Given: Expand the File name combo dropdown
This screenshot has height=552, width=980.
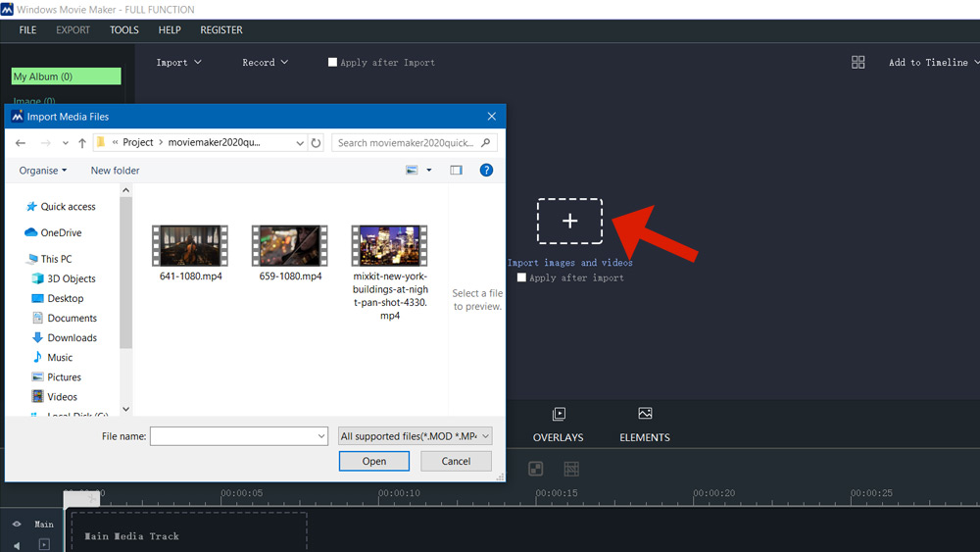Looking at the screenshot, I should (321, 436).
